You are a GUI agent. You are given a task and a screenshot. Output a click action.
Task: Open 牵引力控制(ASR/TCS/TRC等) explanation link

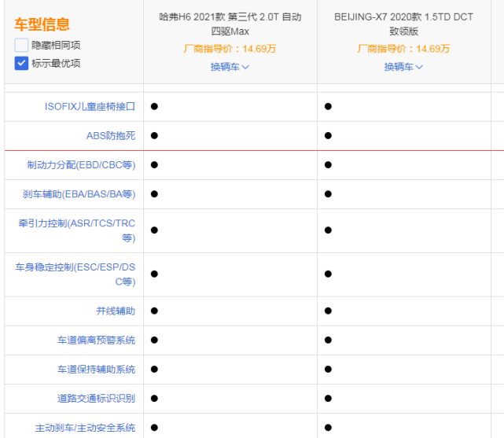pyautogui.click(x=77, y=230)
